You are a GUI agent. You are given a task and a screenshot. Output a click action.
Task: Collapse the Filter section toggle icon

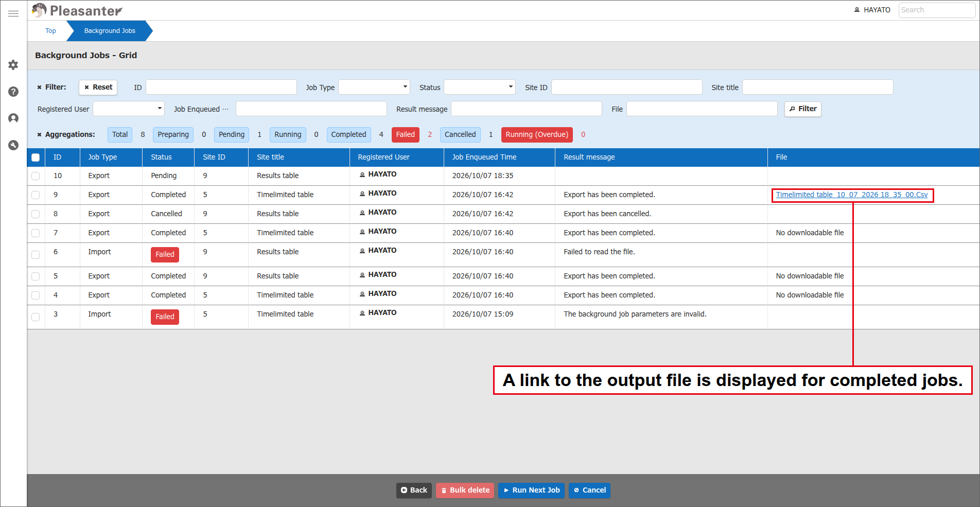39,88
